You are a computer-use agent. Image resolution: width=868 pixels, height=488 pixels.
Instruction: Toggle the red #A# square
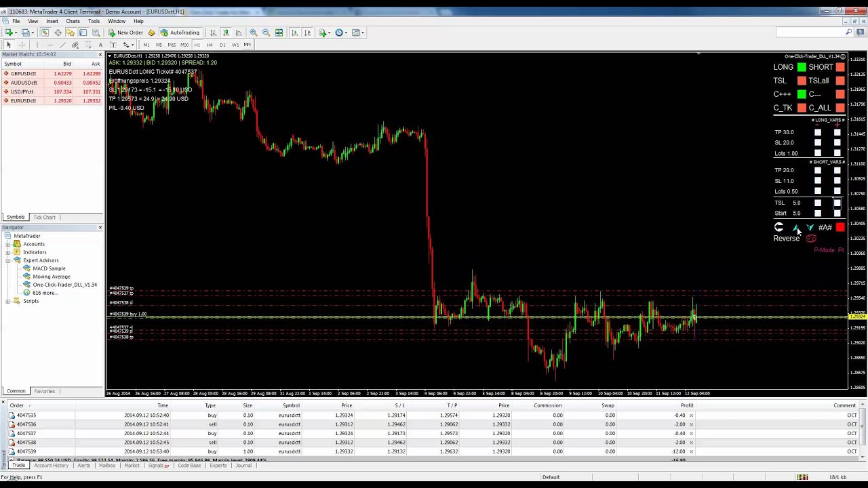coord(840,228)
